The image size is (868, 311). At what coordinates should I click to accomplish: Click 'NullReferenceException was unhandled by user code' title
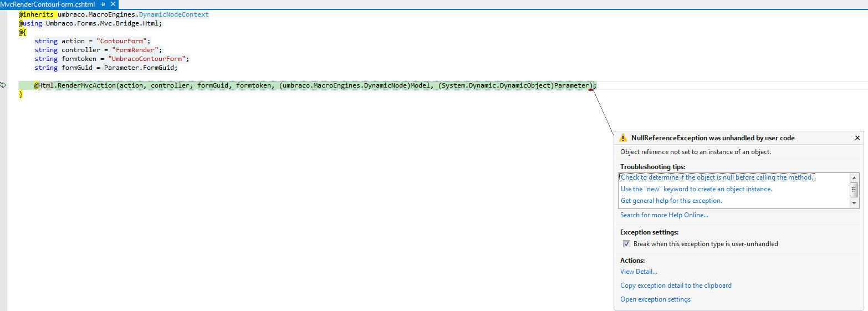click(713, 138)
